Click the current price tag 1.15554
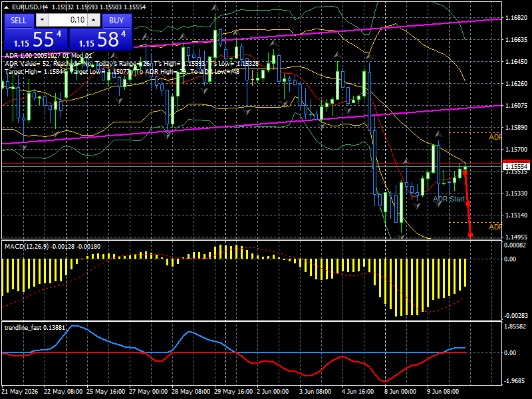 (x=517, y=166)
